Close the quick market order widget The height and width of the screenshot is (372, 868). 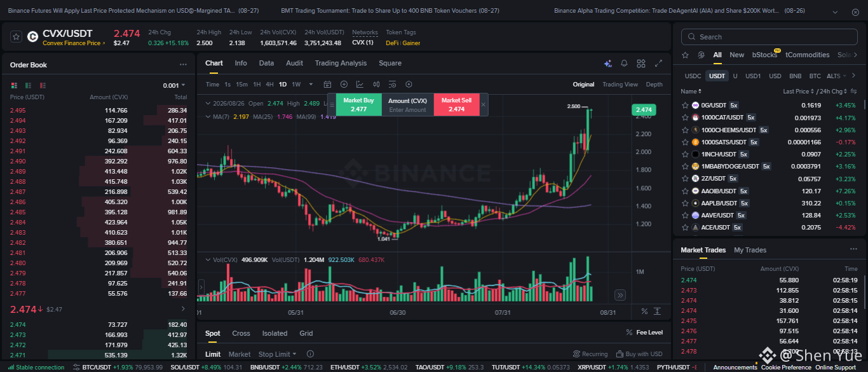483,105
